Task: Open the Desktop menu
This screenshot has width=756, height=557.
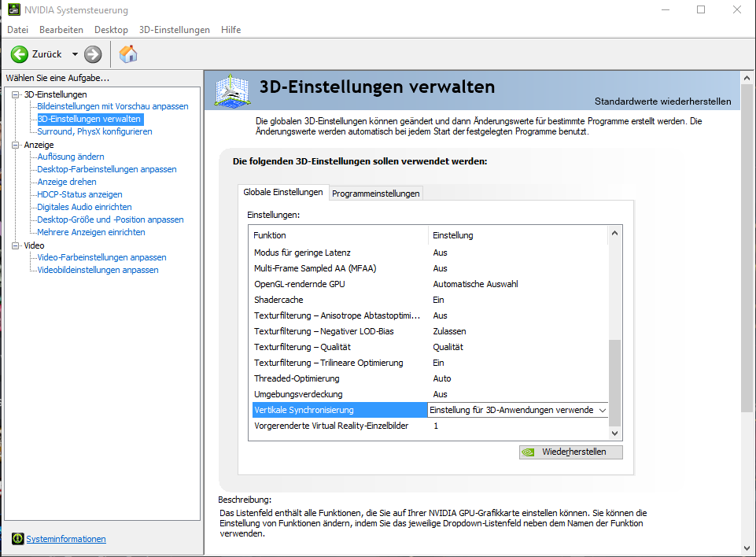Action: pyautogui.click(x=112, y=30)
